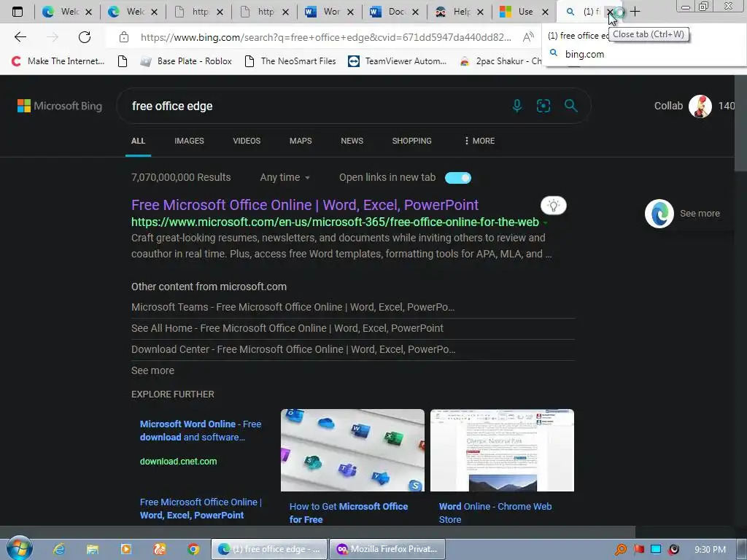The height and width of the screenshot is (560, 747).
Task: Close the Help tab
Action: [480, 12]
